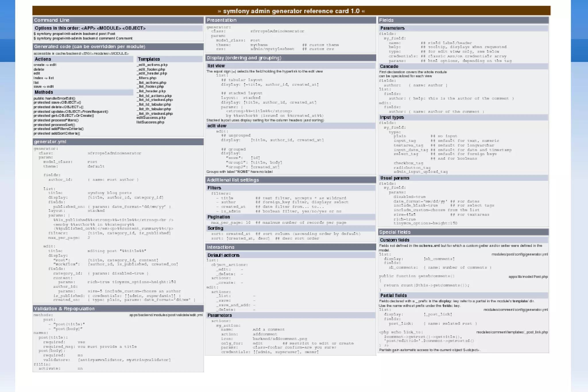Click the Methods subheading
The height and width of the screenshot is (392, 588).
[83, 92]
